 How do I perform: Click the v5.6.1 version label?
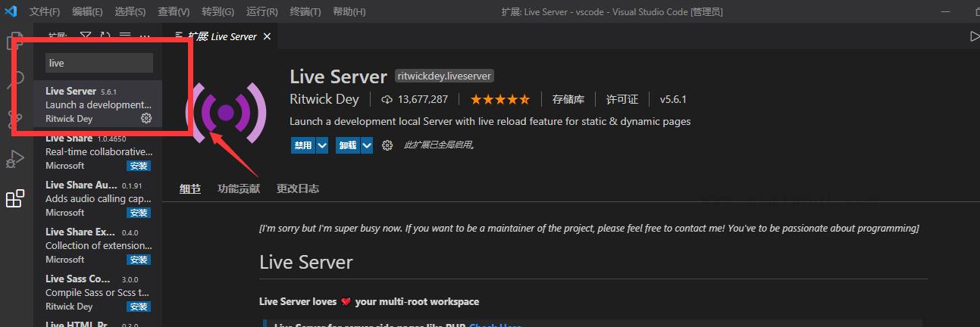(673, 99)
